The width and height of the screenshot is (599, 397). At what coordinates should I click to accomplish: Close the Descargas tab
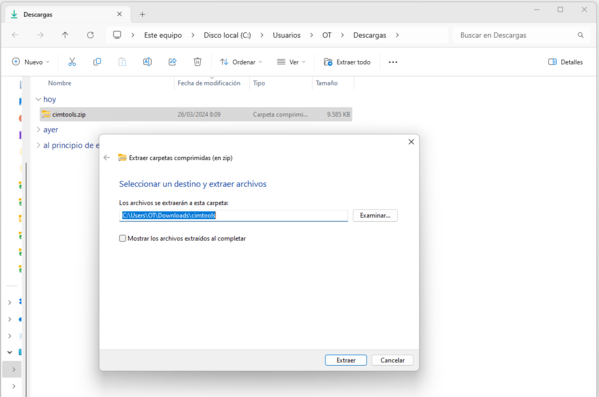point(119,14)
